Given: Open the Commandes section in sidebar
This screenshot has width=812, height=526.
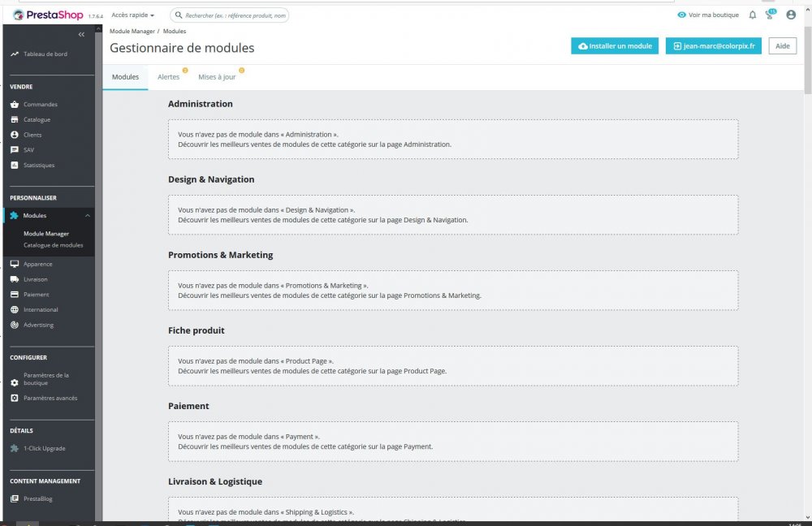Looking at the screenshot, I should 39,104.
